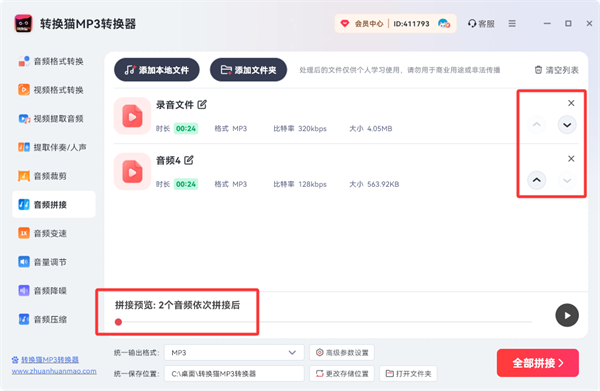Play the 音频4 thumbnail

[132, 171]
